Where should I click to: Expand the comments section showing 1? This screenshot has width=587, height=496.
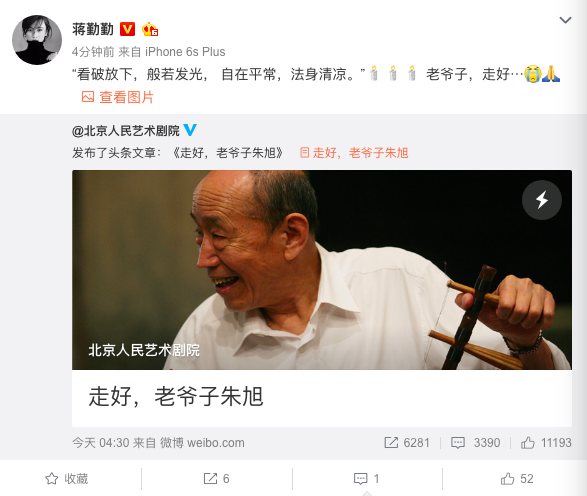(367, 478)
